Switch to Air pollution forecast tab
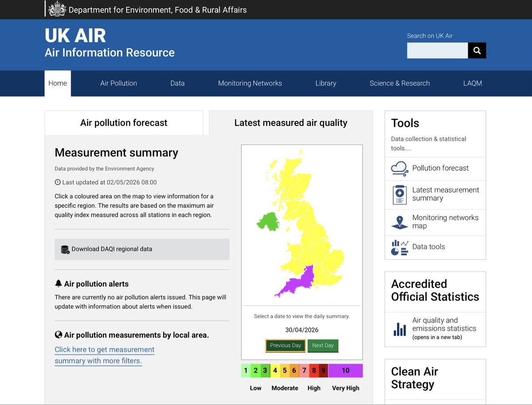 point(124,123)
